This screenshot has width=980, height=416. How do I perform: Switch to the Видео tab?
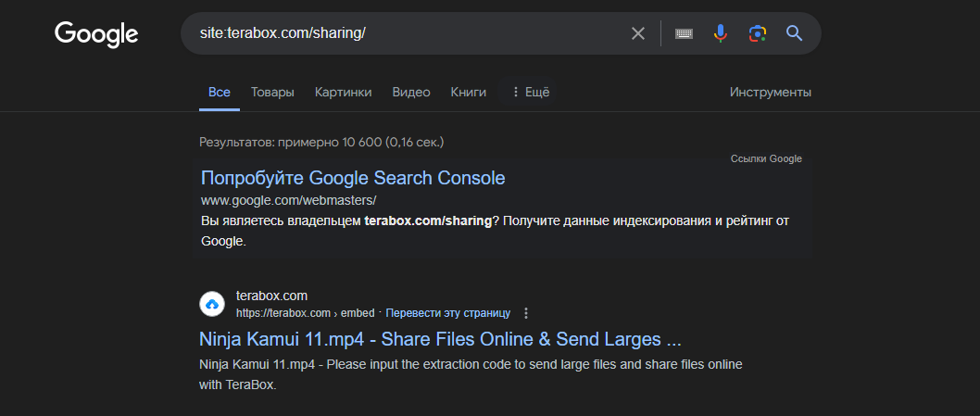pyautogui.click(x=411, y=92)
